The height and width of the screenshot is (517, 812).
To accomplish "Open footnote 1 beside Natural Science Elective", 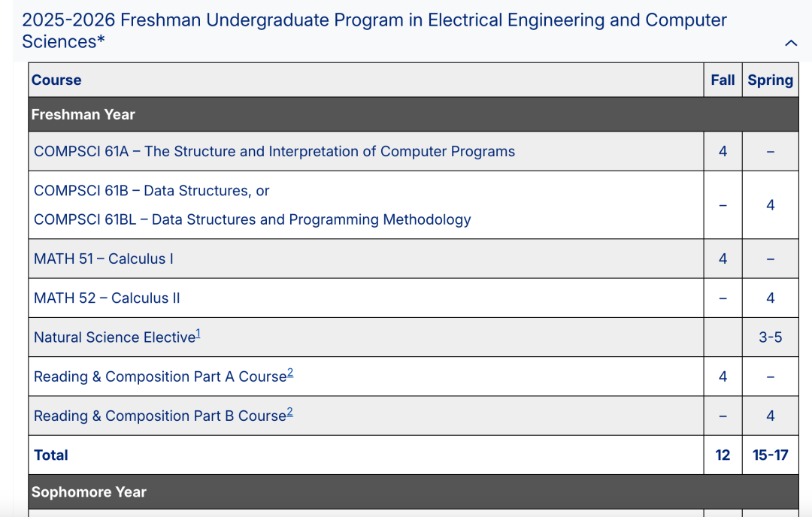I will [x=198, y=334].
